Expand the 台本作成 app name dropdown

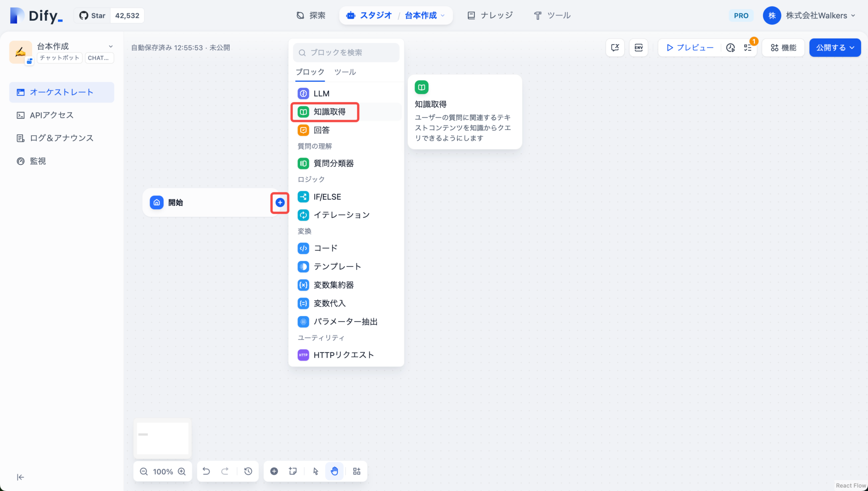pyautogui.click(x=110, y=46)
